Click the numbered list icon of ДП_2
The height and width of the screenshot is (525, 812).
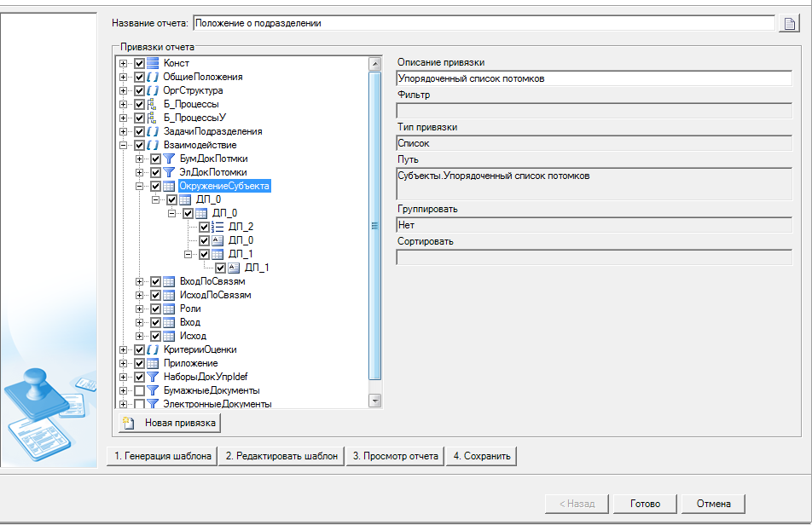[217, 227]
